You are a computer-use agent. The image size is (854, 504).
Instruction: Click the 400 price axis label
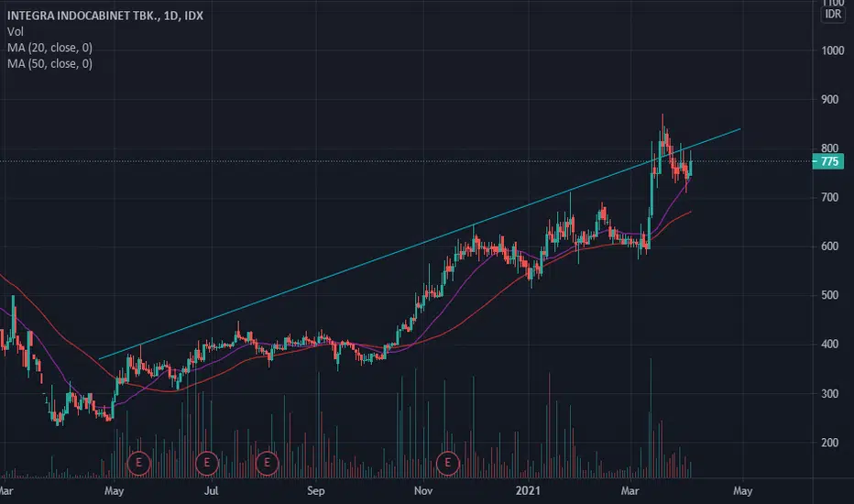[830, 345]
